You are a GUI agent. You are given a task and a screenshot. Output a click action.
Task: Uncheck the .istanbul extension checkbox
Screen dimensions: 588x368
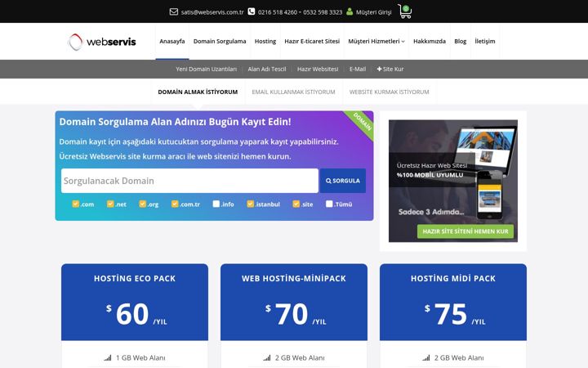[x=251, y=204]
